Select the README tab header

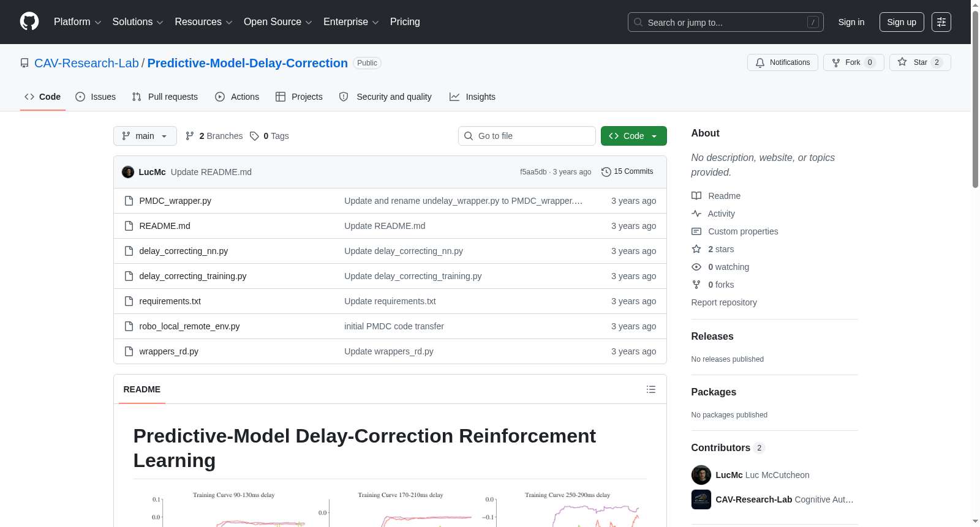coord(142,389)
